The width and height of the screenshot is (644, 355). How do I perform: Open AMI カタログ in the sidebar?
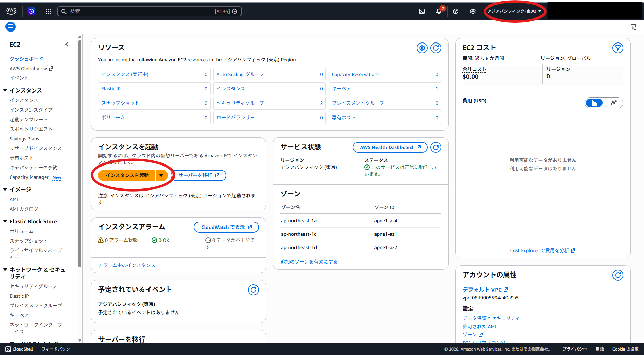[x=24, y=209]
